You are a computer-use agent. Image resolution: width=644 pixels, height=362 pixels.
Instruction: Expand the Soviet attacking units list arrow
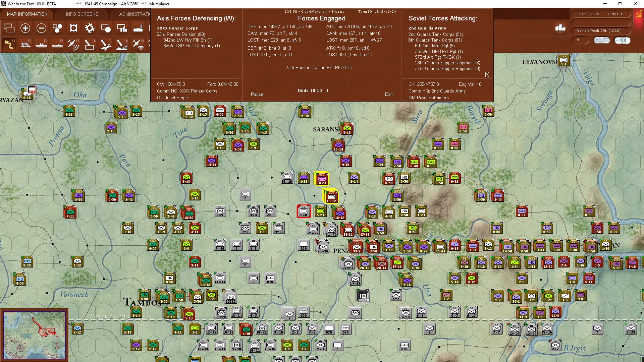tap(487, 74)
